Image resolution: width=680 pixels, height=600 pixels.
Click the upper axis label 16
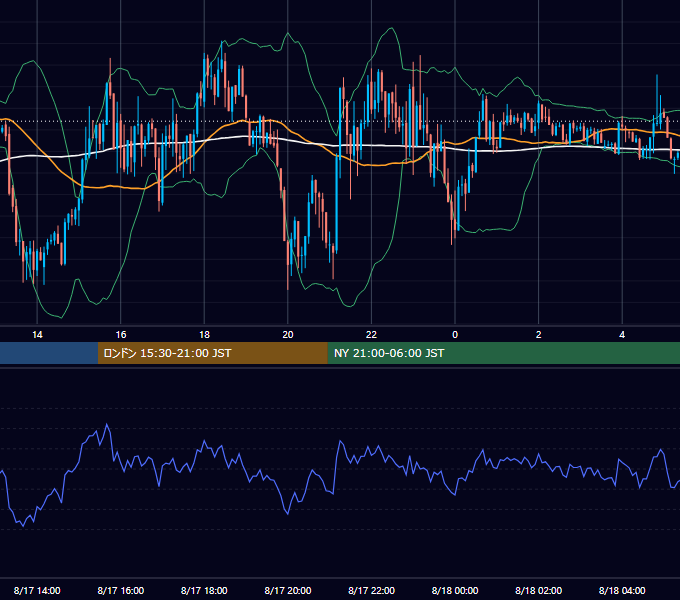121,335
